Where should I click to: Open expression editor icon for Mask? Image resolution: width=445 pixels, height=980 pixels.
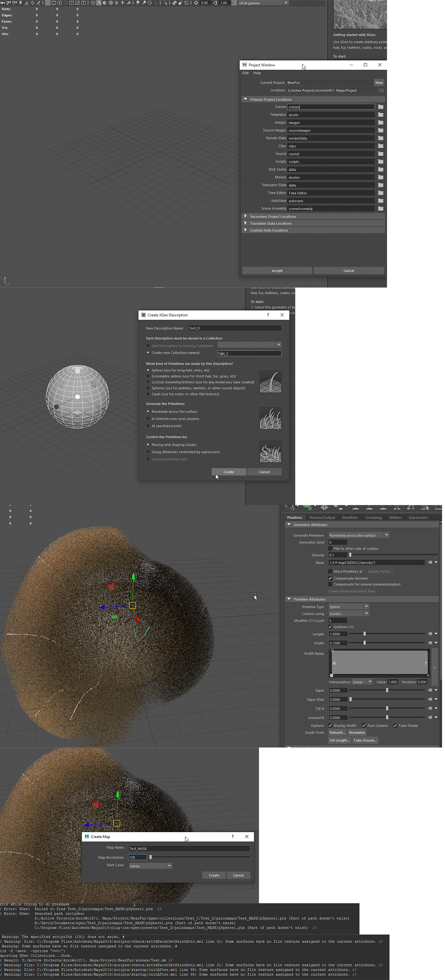point(430,562)
